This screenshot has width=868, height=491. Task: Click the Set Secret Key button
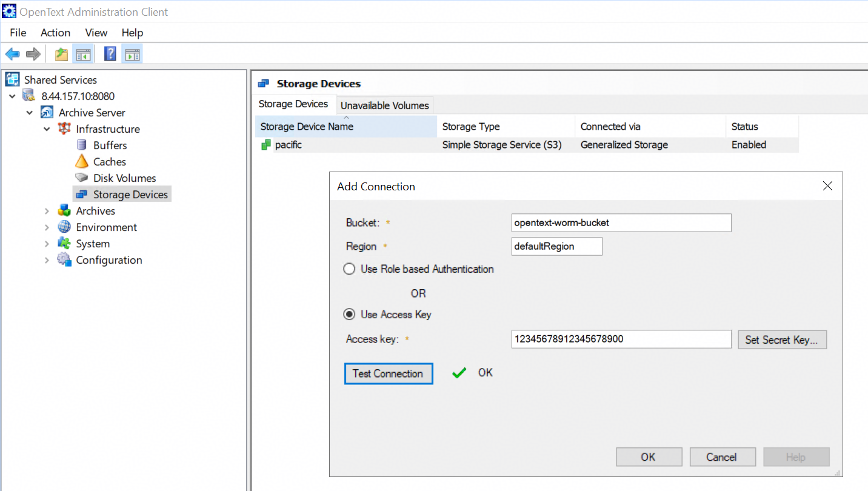pyautogui.click(x=782, y=339)
